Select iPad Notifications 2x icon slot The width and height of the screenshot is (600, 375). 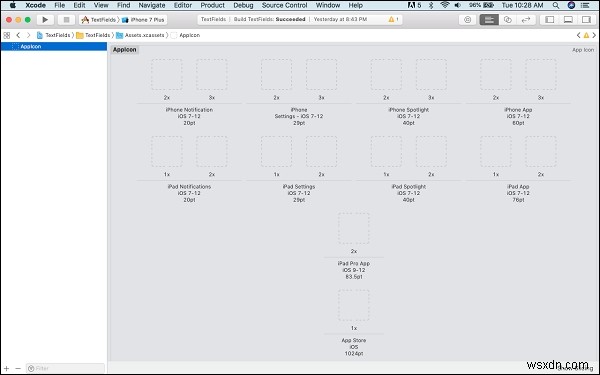pos(212,151)
